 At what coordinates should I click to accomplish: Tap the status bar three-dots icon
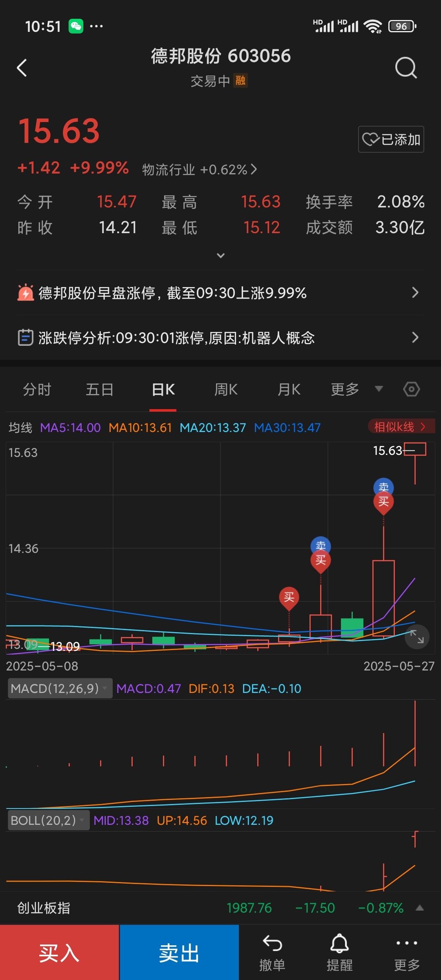(96, 27)
